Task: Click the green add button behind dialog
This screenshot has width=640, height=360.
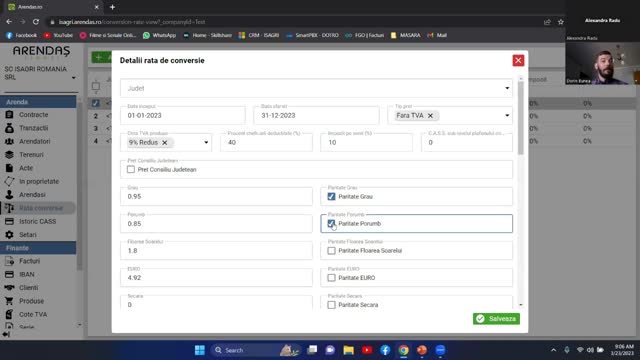Action: (101, 58)
